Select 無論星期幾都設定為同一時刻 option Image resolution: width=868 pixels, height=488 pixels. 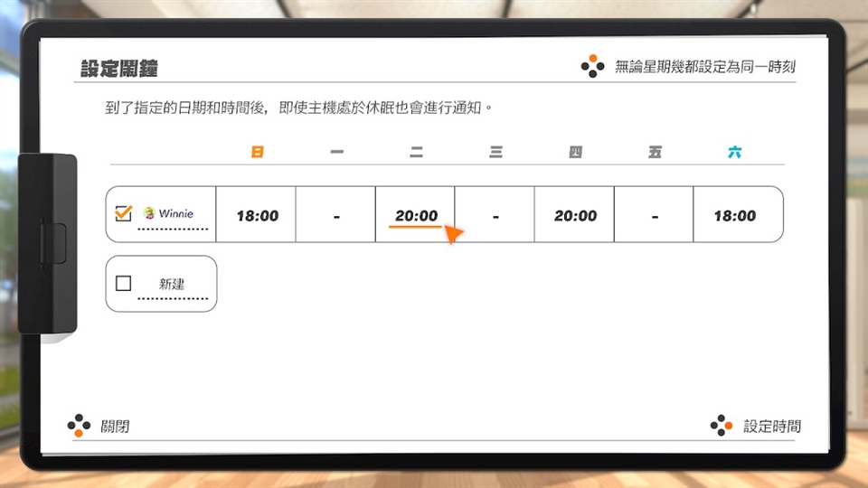tap(704, 67)
